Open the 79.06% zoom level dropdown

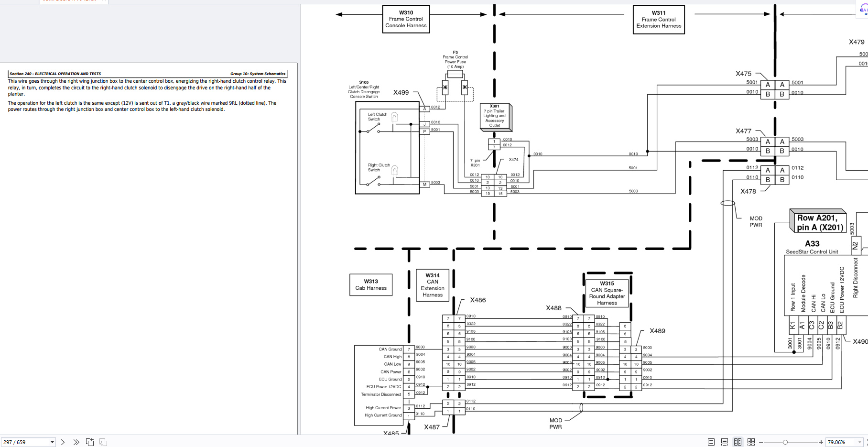tap(860, 442)
